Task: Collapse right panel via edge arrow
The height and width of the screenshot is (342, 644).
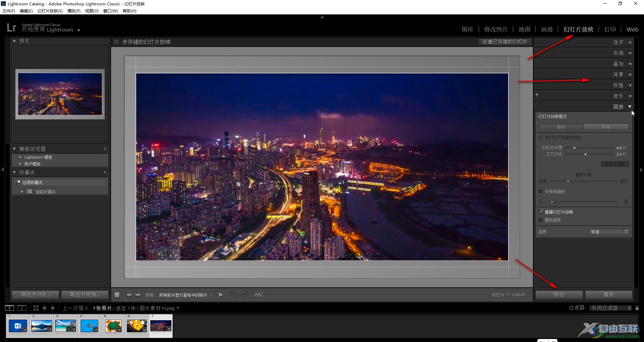Action: point(641,170)
